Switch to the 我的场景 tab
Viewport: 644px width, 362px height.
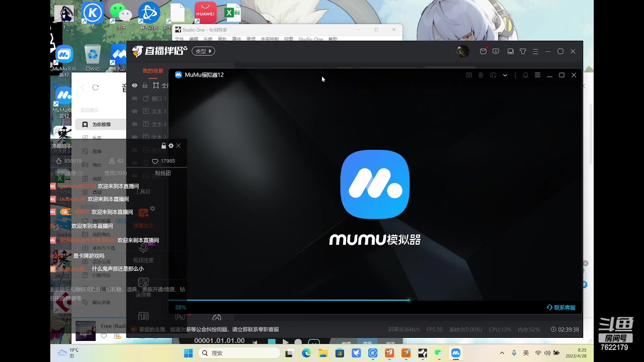[152, 71]
